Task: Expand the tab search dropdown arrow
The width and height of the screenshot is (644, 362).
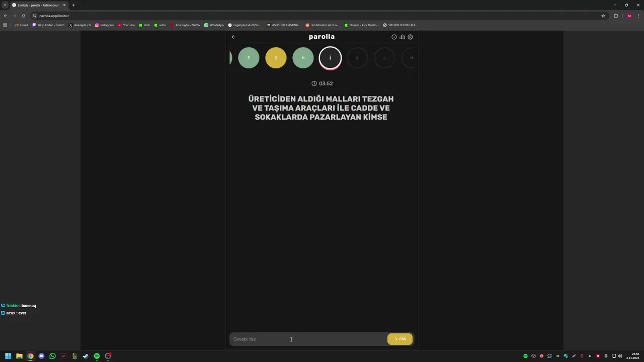Action: [x=5, y=5]
